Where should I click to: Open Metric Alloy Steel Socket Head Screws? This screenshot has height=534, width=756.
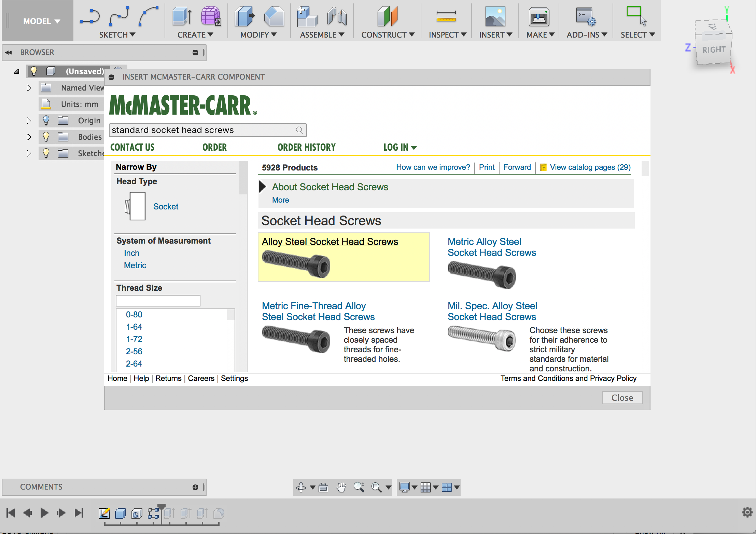click(492, 247)
